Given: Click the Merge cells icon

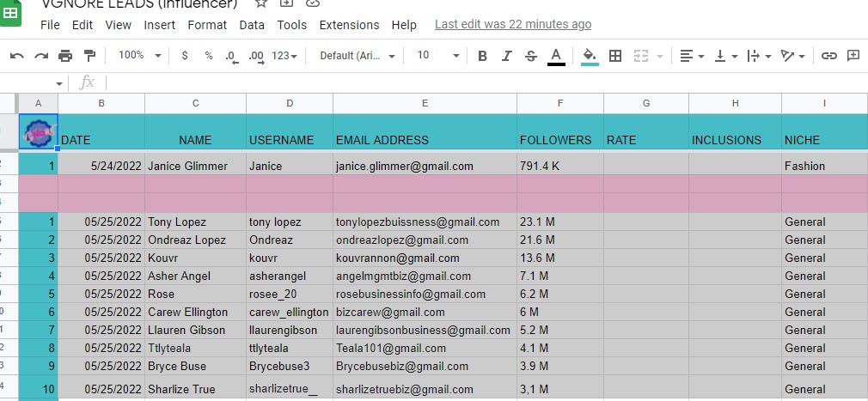Looking at the screenshot, I should [x=640, y=56].
